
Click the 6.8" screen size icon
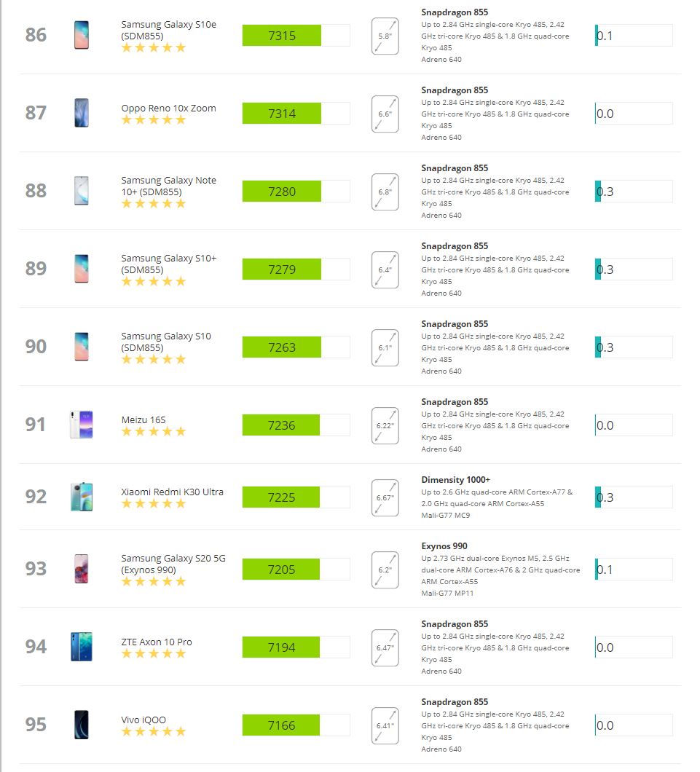click(x=385, y=192)
